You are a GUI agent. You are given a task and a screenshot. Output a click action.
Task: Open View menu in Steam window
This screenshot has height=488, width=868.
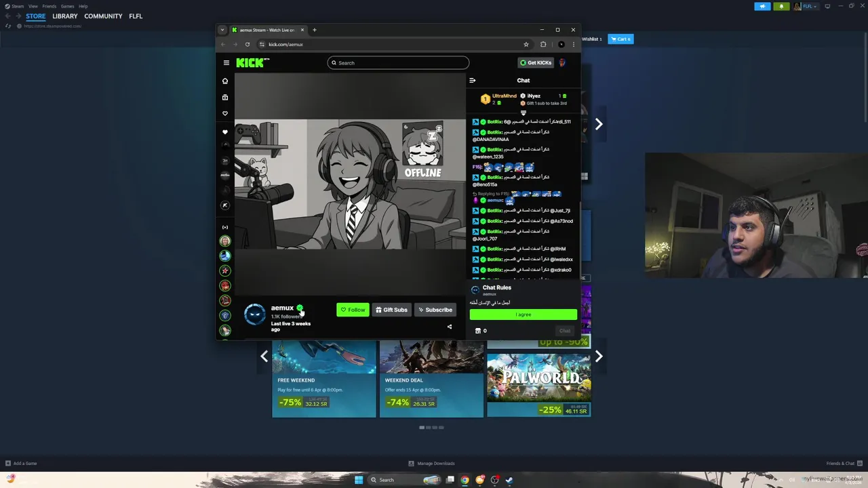click(x=33, y=6)
